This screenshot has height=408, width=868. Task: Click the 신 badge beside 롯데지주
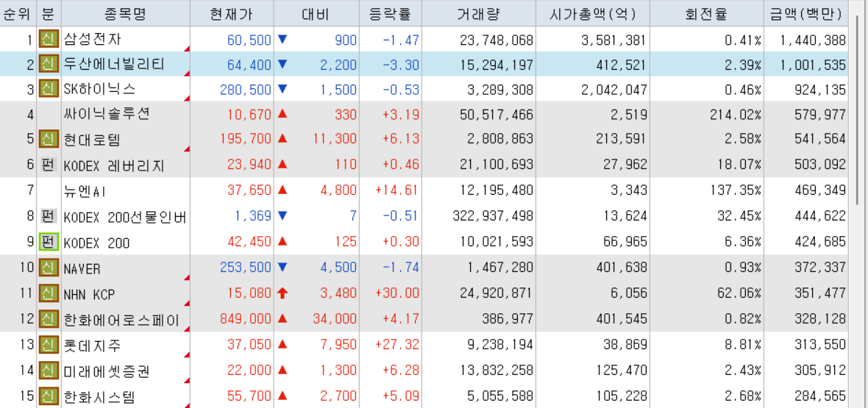[x=49, y=345]
